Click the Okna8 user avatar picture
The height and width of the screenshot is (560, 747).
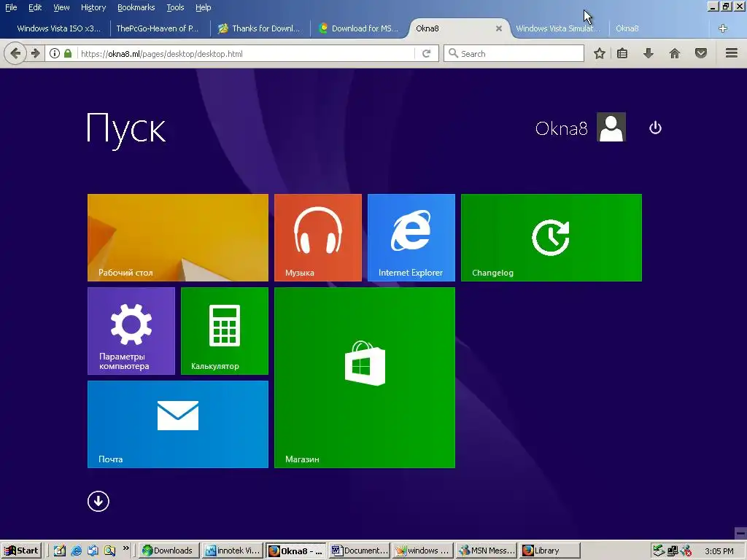click(611, 127)
